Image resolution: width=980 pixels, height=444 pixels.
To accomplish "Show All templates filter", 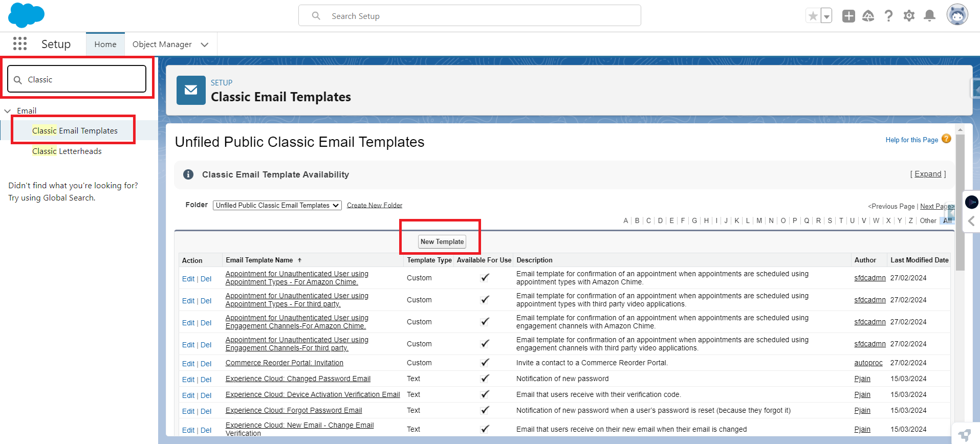I will coord(947,220).
